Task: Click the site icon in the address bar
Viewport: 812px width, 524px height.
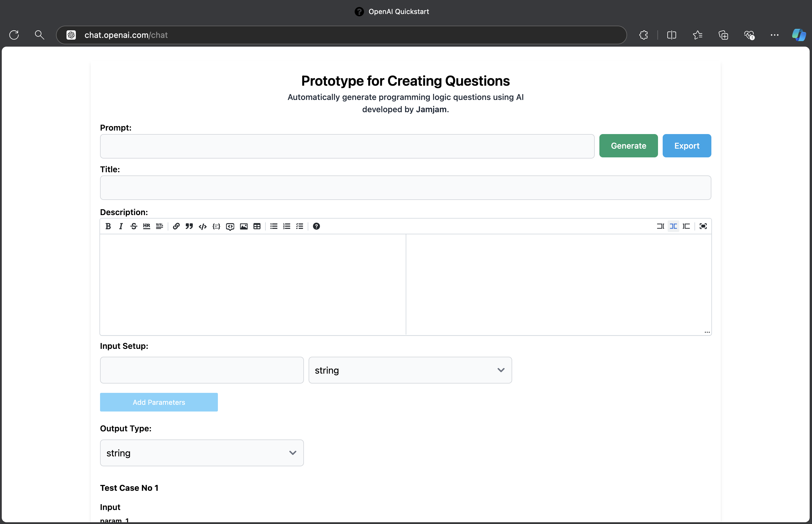Action: 71,35
